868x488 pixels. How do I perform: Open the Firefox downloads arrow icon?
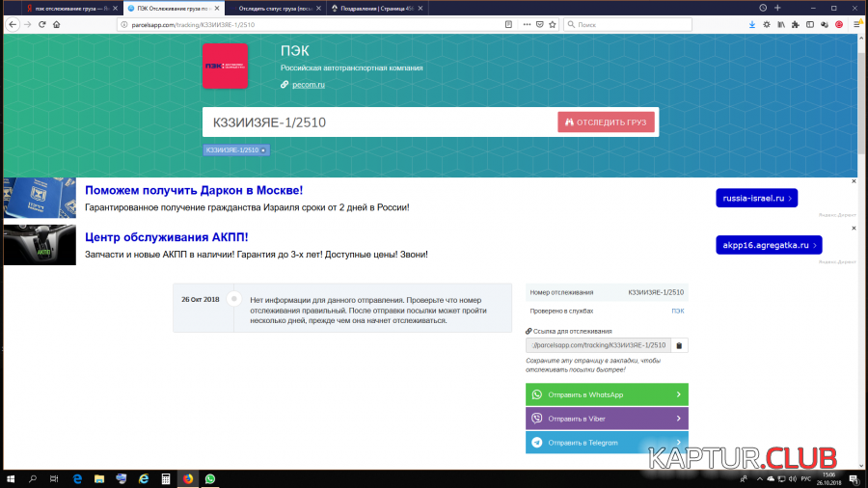[751, 24]
